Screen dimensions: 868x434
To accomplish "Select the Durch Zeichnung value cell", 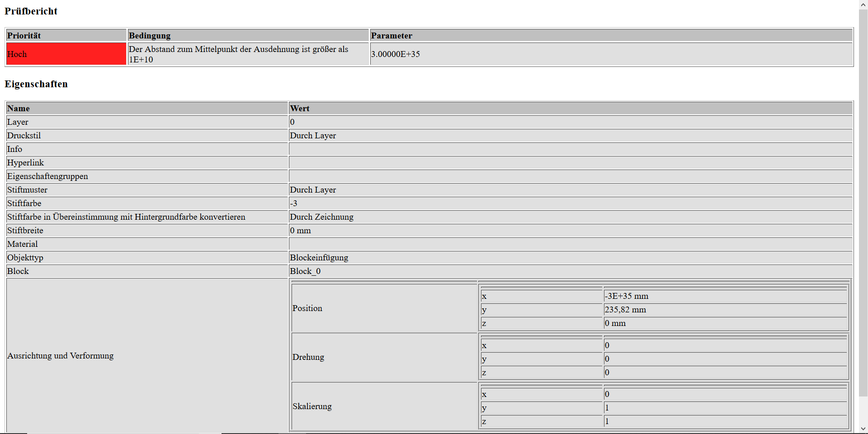I will (571, 217).
